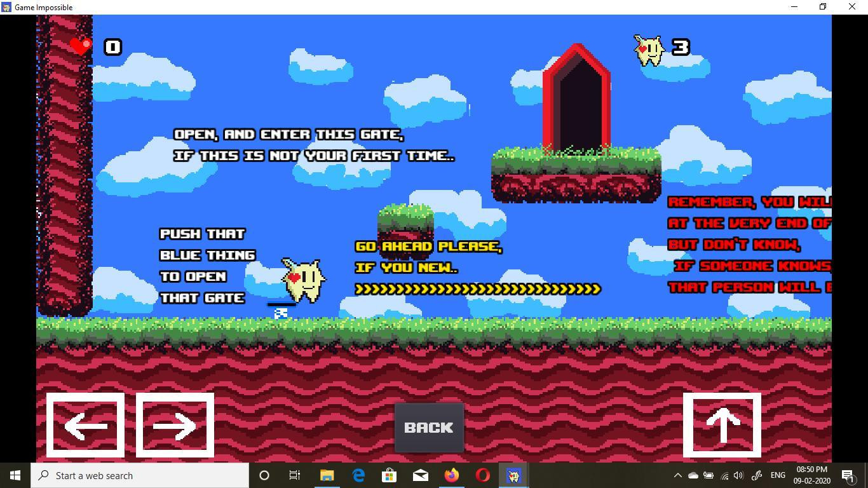Click the lives counter showing 3

coord(681,47)
